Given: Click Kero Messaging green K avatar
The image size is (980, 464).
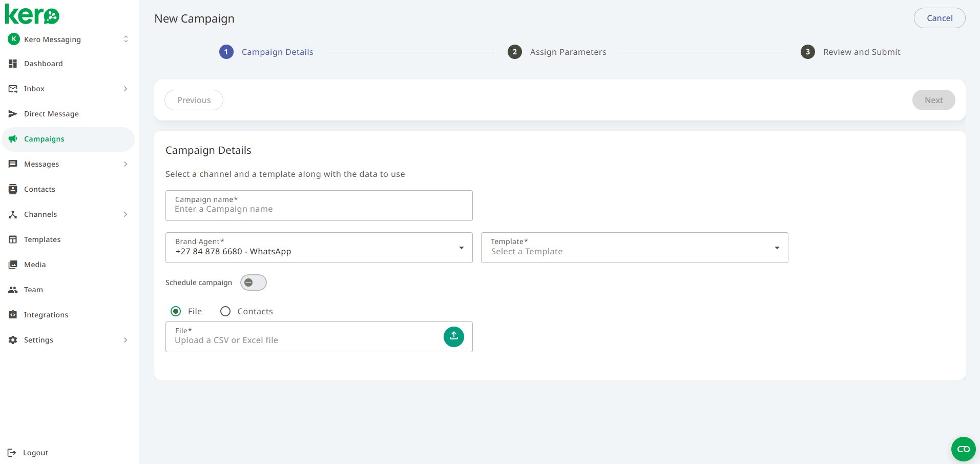Looking at the screenshot, I should (14, 39).
